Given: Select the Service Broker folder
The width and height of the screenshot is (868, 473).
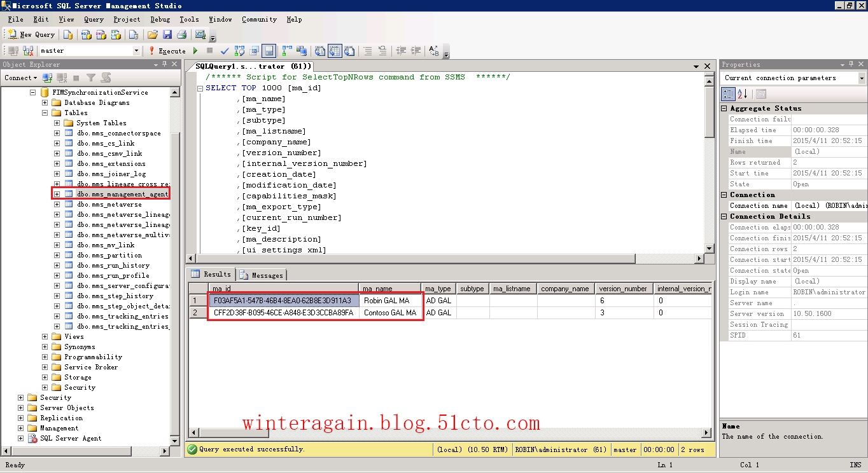Looking at the screenshot, I should tap(90, 367).
